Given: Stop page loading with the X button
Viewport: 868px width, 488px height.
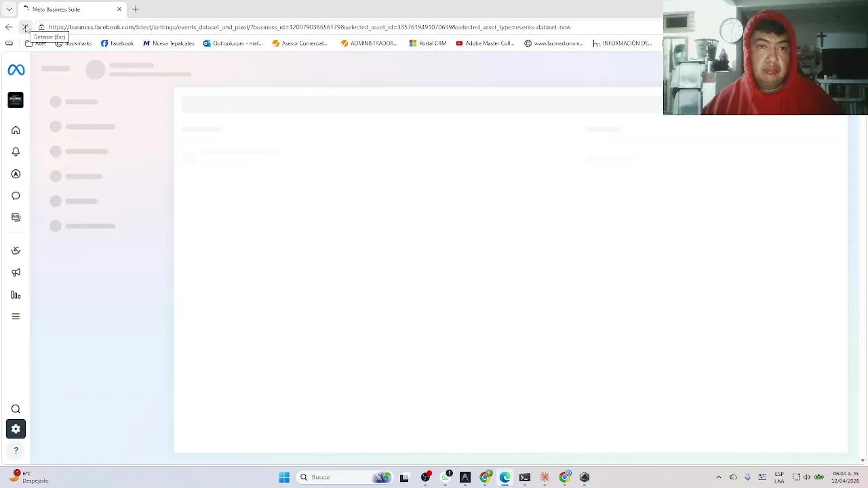Looking at the screenshot, I should (x=25, y=27).
